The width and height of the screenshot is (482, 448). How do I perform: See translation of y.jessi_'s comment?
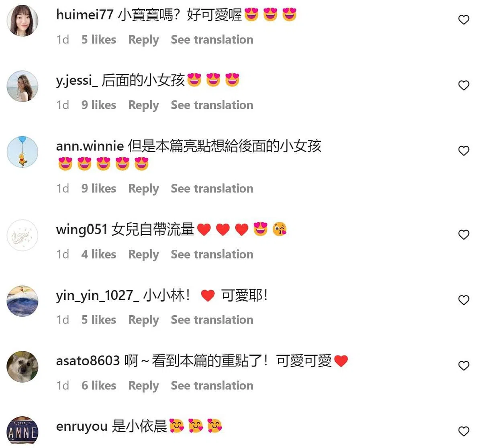(212, 105)
